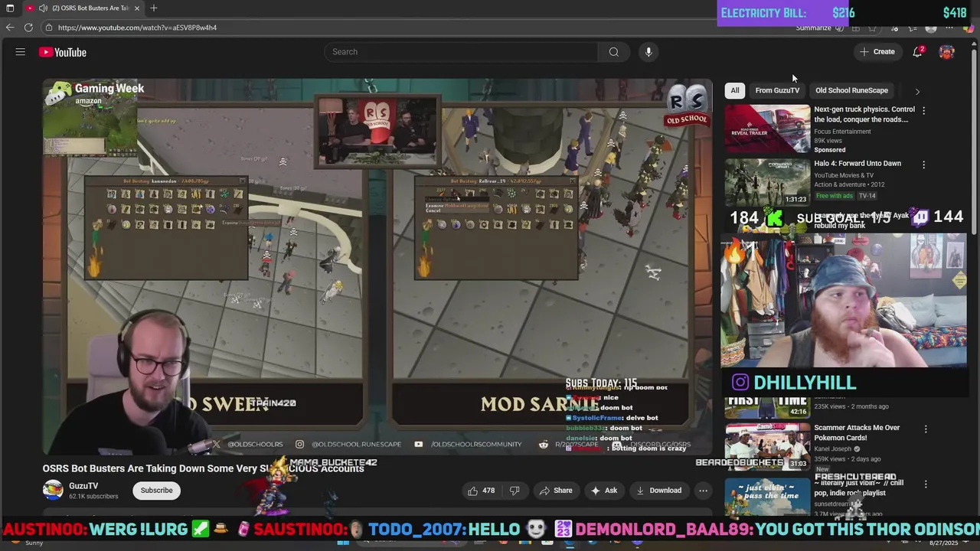
Task: Open options for chill pop playlist video
Action: 925,484
